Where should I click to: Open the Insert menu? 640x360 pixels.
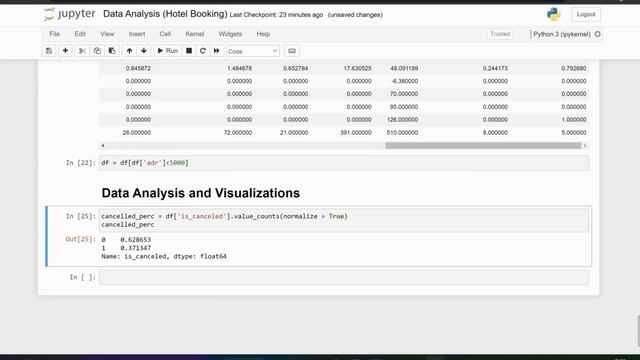tap(137, 34)
